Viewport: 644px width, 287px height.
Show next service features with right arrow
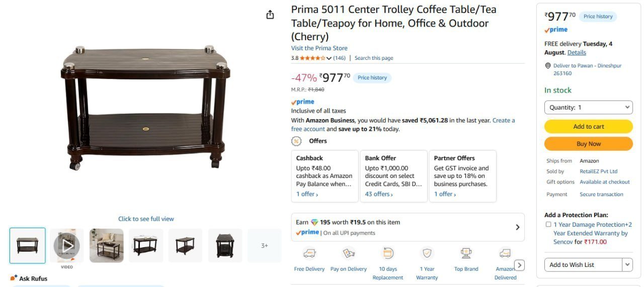(520, 265)
